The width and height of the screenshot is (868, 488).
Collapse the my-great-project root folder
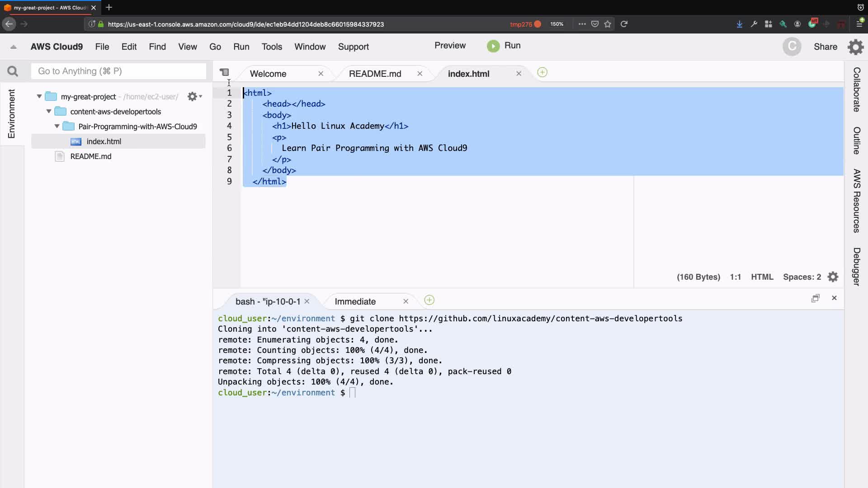point(39,97)
